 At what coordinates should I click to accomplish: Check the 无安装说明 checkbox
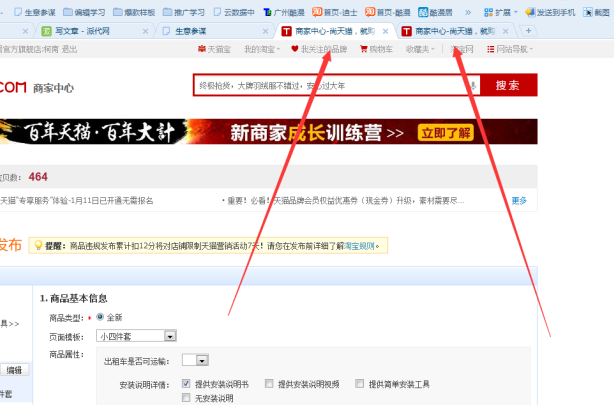click(x=186, y=397)
